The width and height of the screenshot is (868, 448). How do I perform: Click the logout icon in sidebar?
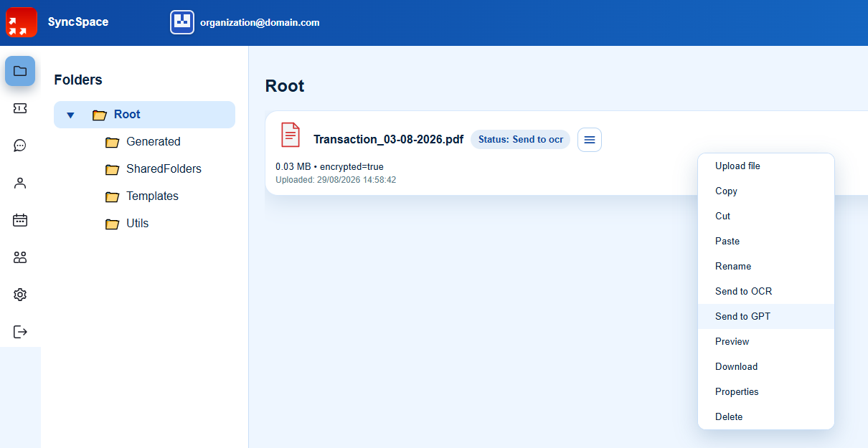click(20, 332)
